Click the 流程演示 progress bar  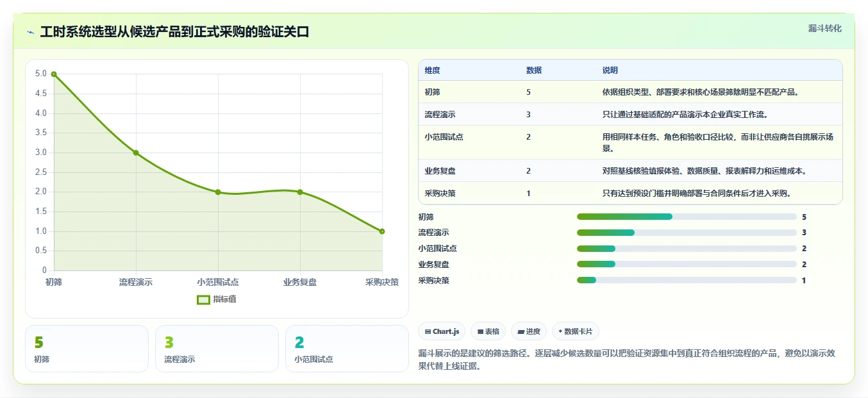[x=687, y=233]
